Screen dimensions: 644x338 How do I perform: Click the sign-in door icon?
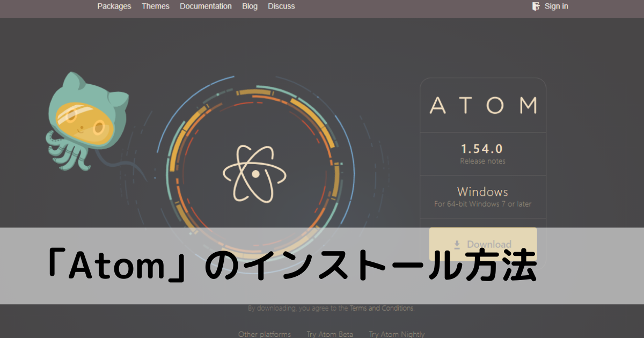coord(536,6)
